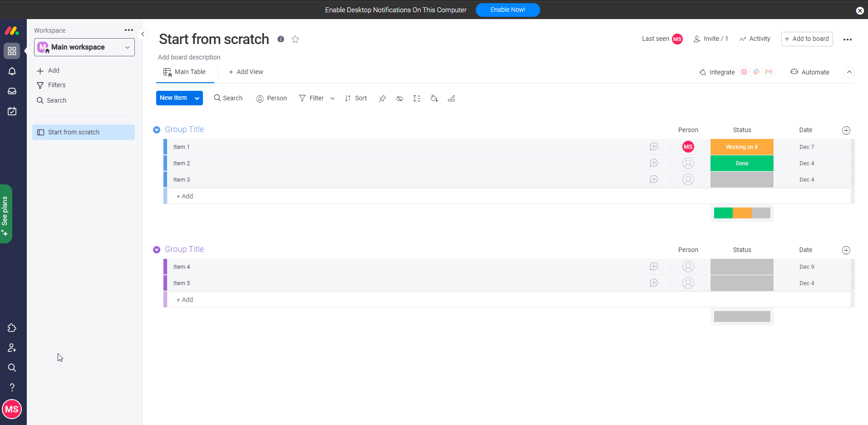Click the orange Working on it status cell
Screen dimensions: 868x425
741,147
